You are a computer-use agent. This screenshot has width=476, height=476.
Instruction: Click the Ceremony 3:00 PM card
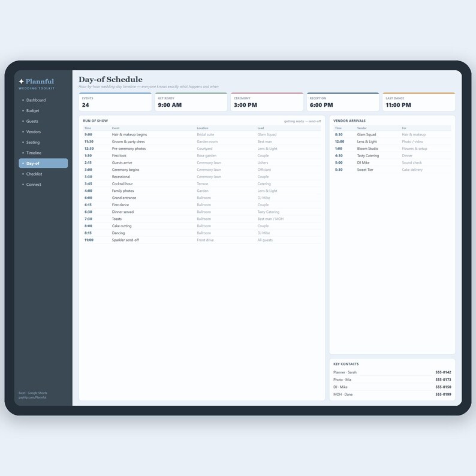(267, 102)
